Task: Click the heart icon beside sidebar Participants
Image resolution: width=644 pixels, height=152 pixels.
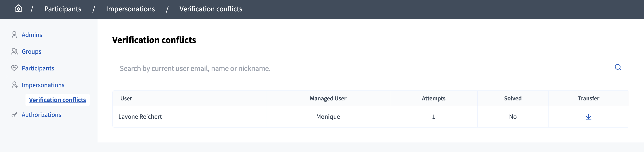Action: point(14,68)
